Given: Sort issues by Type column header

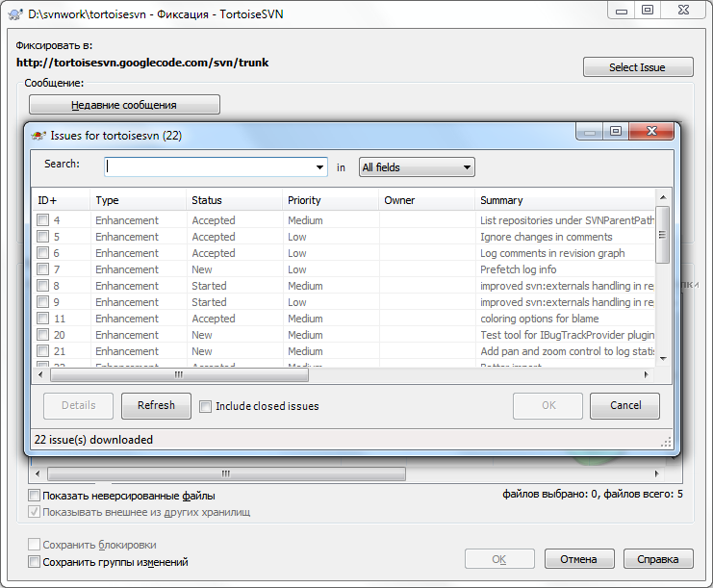Looking at the screenshot, I should point(139,200).
